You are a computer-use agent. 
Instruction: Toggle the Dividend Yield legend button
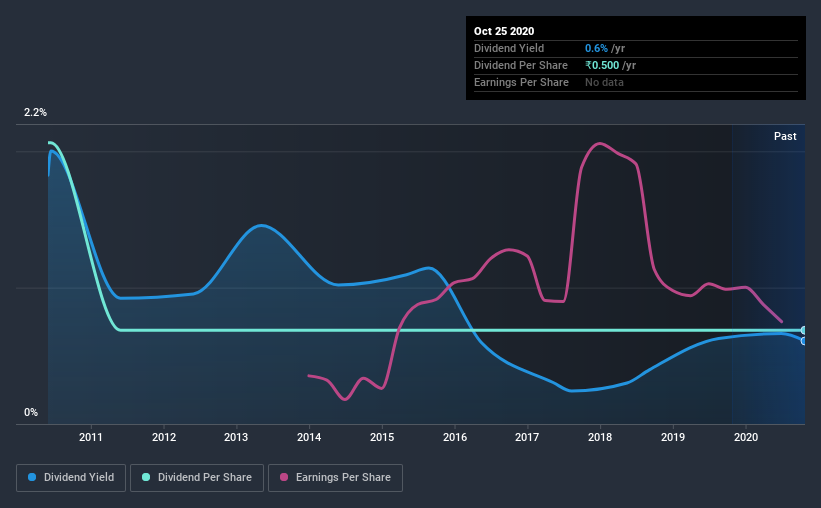(71, 478)
